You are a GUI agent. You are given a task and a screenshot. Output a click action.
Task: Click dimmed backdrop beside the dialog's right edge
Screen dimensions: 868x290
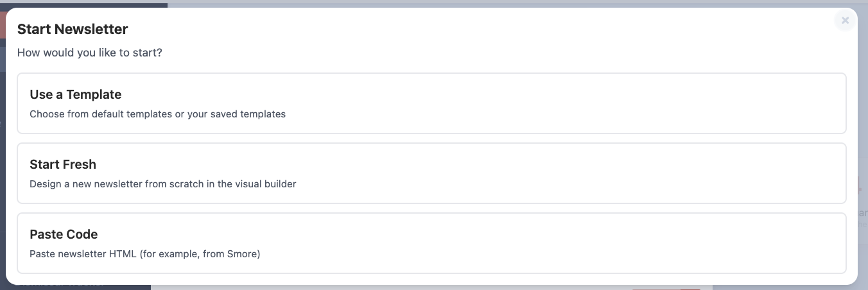tap(863, 128)
